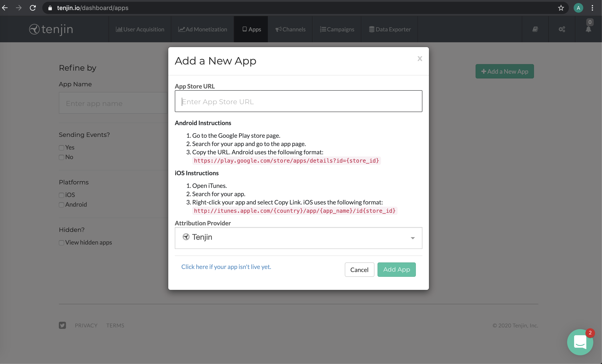This screenshot has width=602, height=364.
Task: Open the Intercom chat bubble
Action: (580, 342)
